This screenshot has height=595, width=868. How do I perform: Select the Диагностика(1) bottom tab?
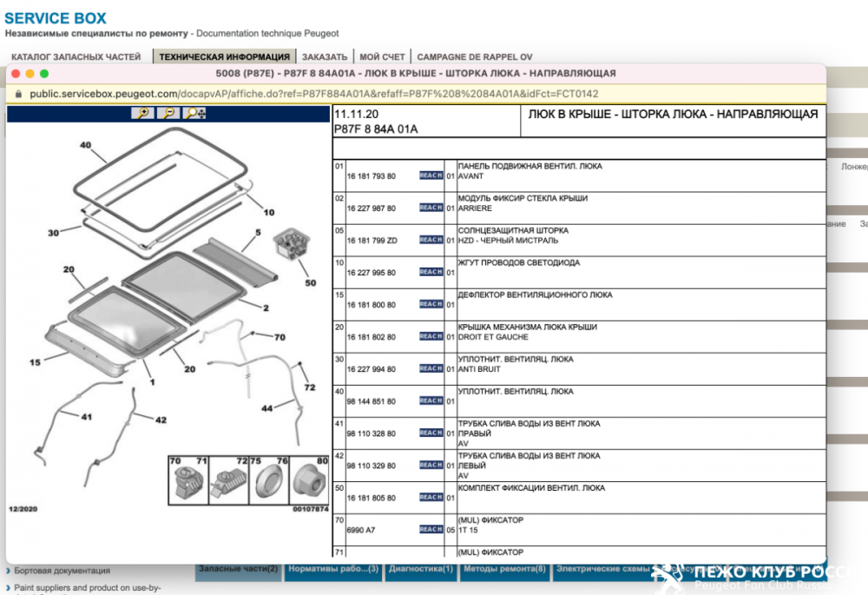[x=420, y=570]
